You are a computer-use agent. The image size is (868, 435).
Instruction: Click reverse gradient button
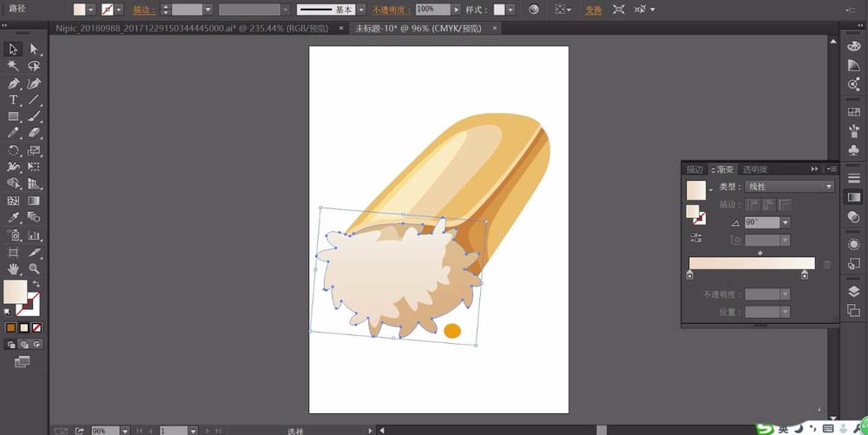tap(696, 238)
